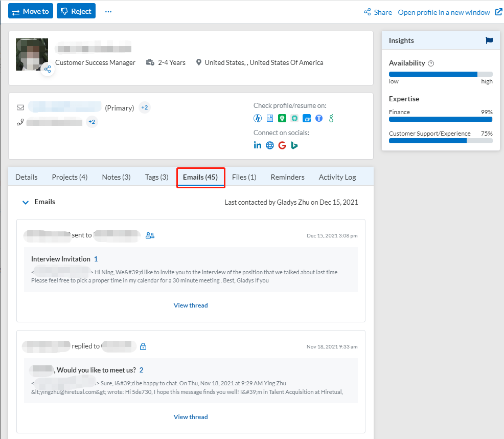Click the share icon on profile photo
The height and width of the screenshot is (439, 504).
point(48,69)
